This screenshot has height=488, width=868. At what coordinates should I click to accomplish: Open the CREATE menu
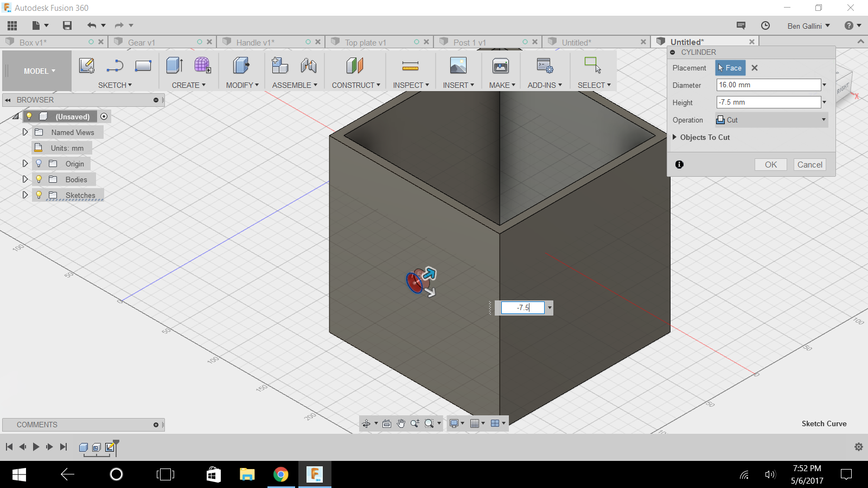coord(188,85)
